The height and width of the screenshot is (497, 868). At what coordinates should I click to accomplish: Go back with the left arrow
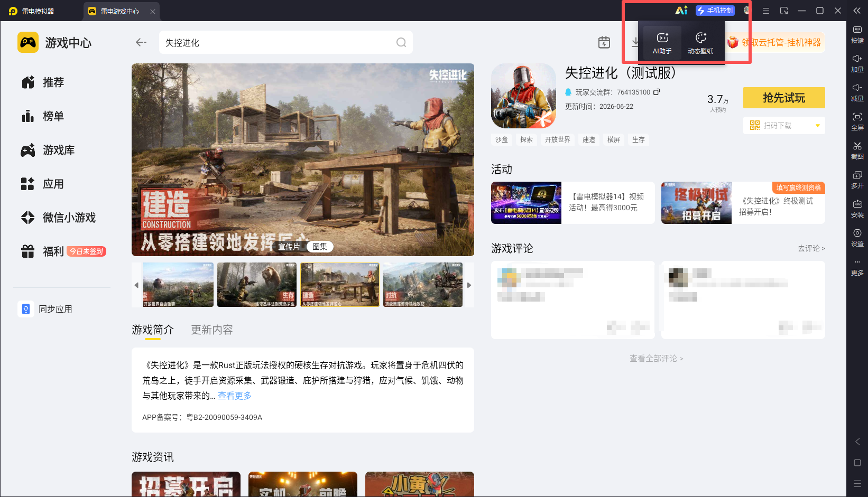point(141,42)
